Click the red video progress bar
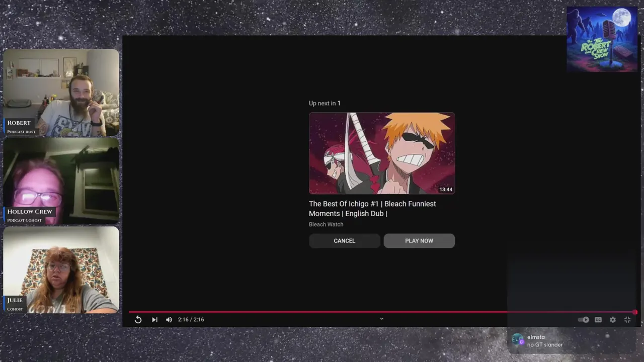 [381, 312]
